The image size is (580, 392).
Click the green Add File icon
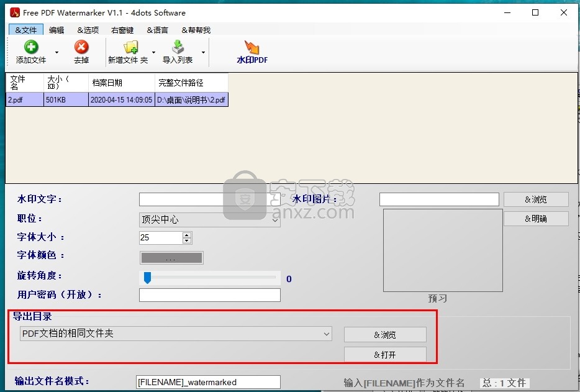coord(31,47)
